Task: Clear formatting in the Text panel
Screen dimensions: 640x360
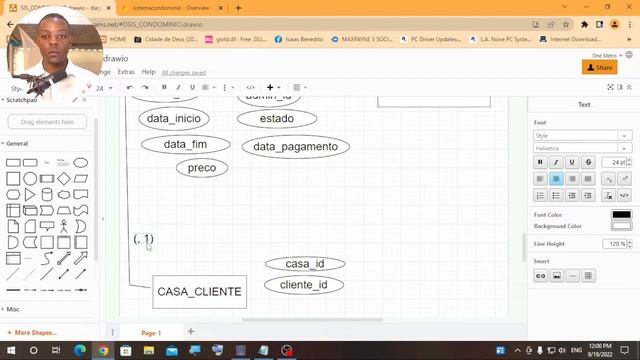Action: (x=608, y=196)
